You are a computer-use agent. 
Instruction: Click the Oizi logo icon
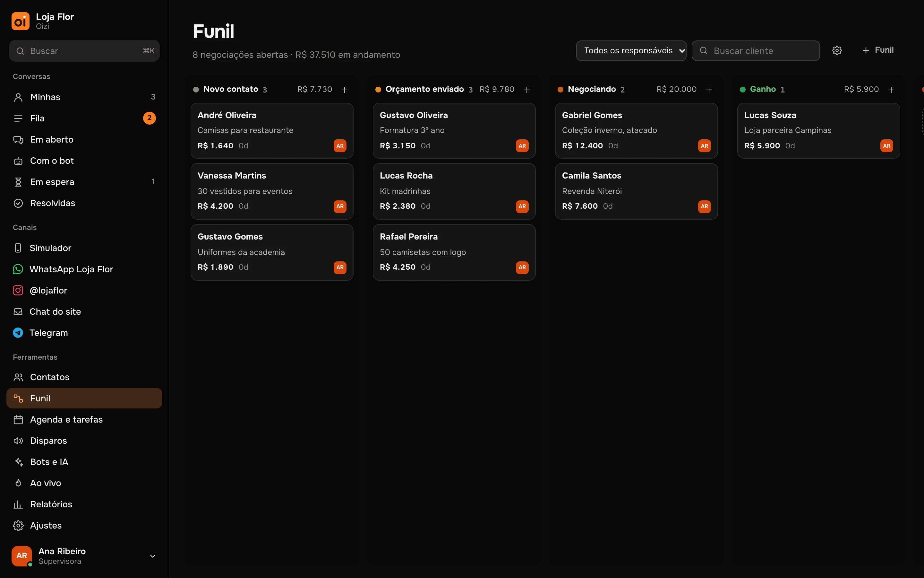pyautogui.click(x=20, y=21)
